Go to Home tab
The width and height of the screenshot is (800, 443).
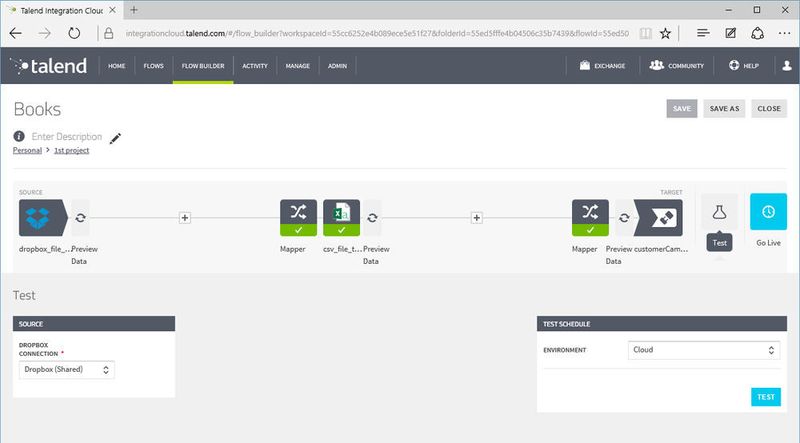click(x=117, y=66)
